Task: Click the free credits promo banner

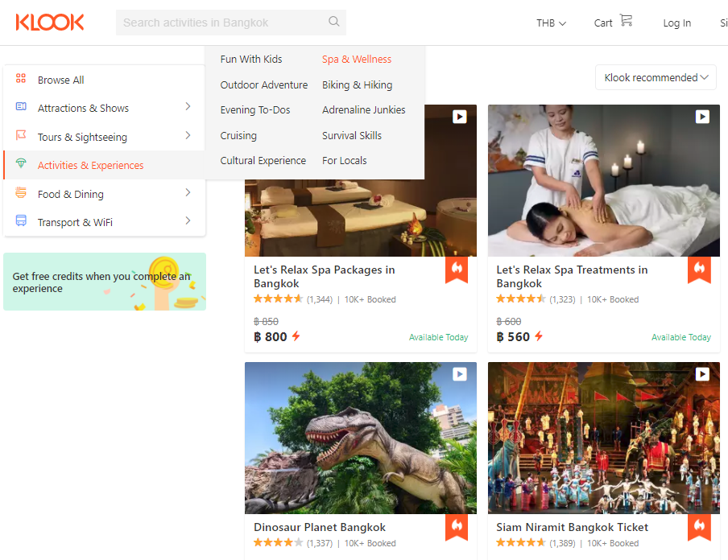Action: pyautogui.click(x=105, y=282)
